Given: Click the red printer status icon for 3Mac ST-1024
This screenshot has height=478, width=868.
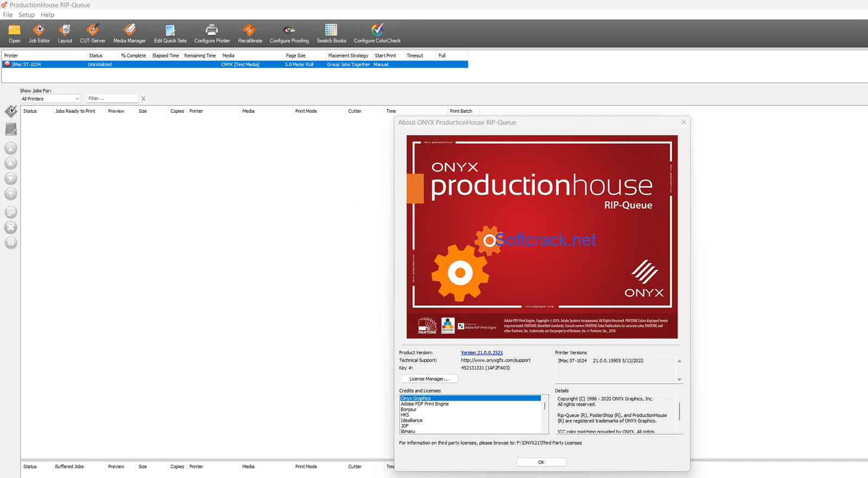Looking at the screenshot, I should [7, 64].
